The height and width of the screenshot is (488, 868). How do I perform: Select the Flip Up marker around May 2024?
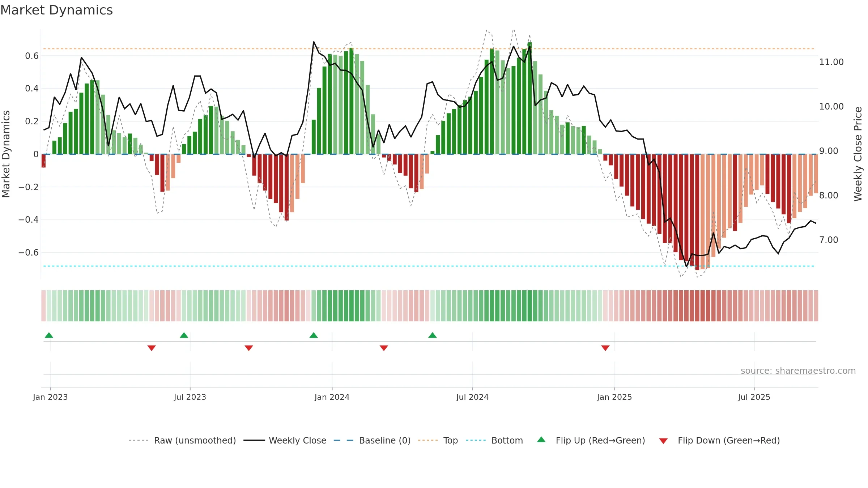click(433, 335)
